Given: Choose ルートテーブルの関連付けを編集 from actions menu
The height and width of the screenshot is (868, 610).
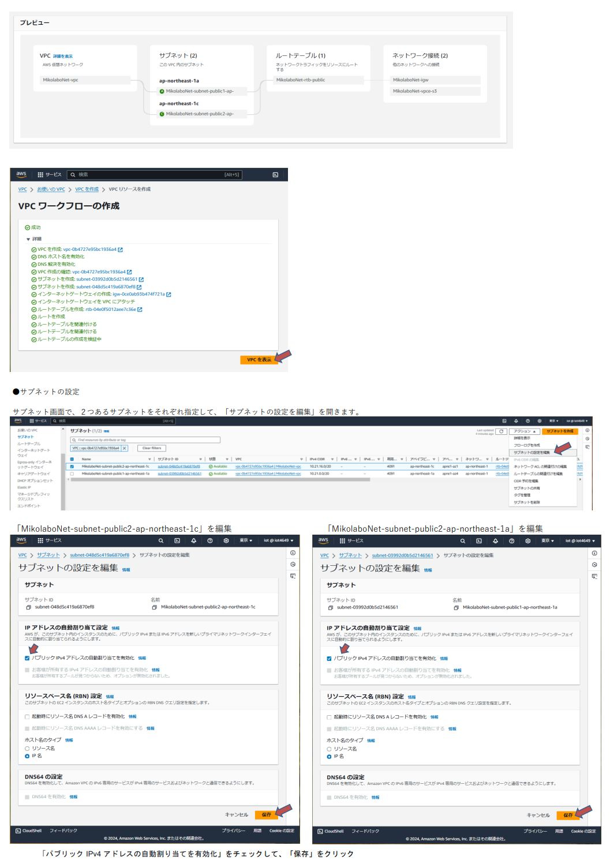Looking at the screenshot, I should pyautogui.click(x=538, y=474).
